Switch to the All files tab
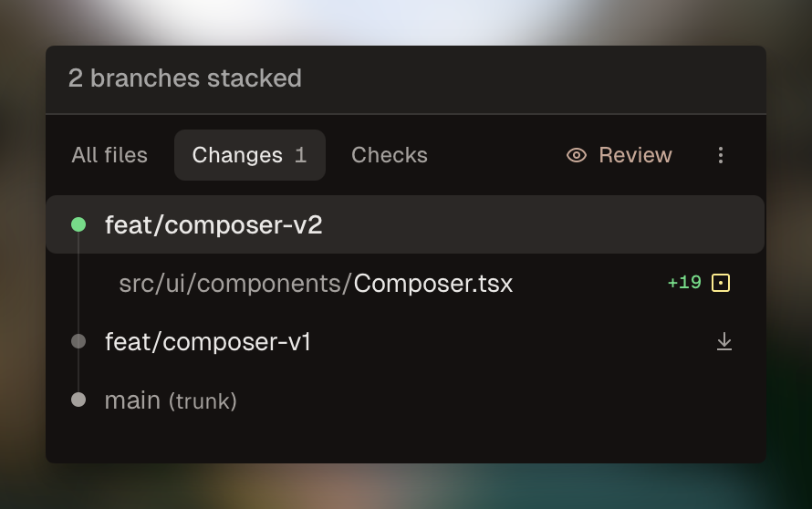The height and width of the screenshot is (509, 812). pos(109,155)
